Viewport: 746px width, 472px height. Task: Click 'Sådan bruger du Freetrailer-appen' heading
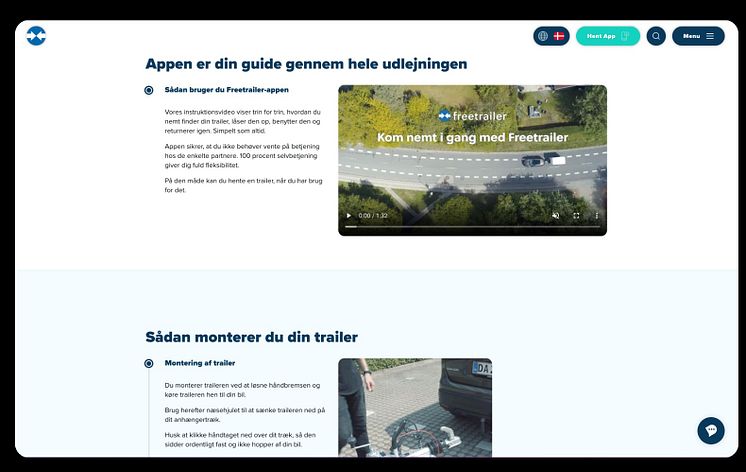tap(226, 89)
